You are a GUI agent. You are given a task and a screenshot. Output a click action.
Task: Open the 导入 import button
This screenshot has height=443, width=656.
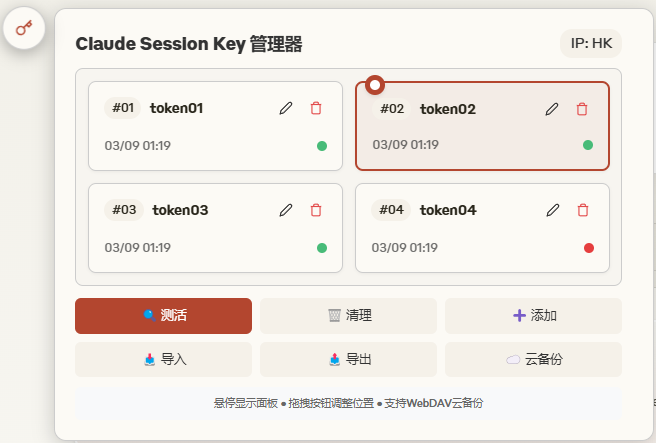[x=164, y=359]
